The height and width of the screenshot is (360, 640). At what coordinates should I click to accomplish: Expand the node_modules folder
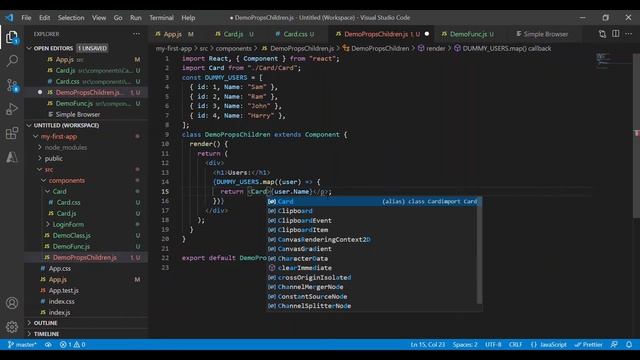tap(40, 147)
